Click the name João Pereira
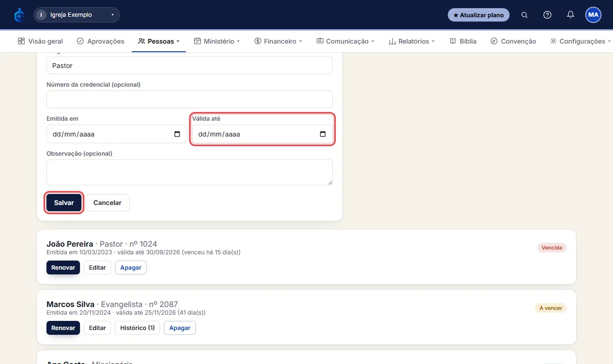The width and height of the screenshot is (613, 364). click(70, 244)
